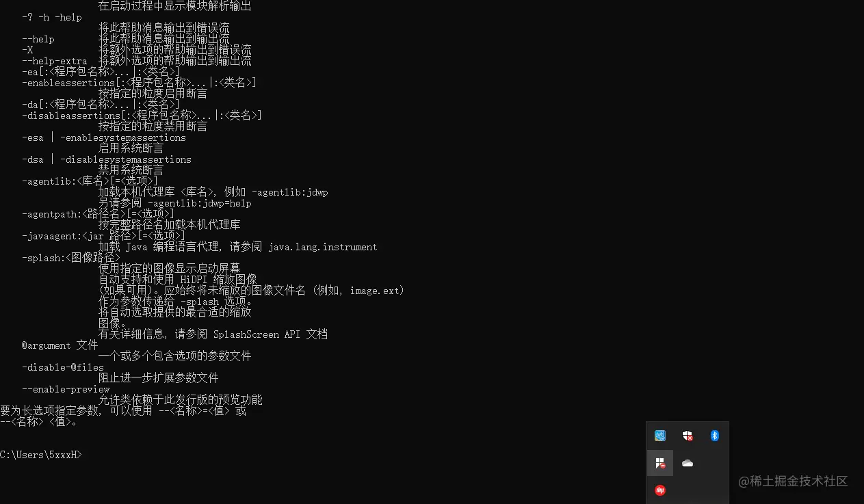
Task: Click the text "使用指定的图像显示启动屏幕"
Action: click(169, 269)
